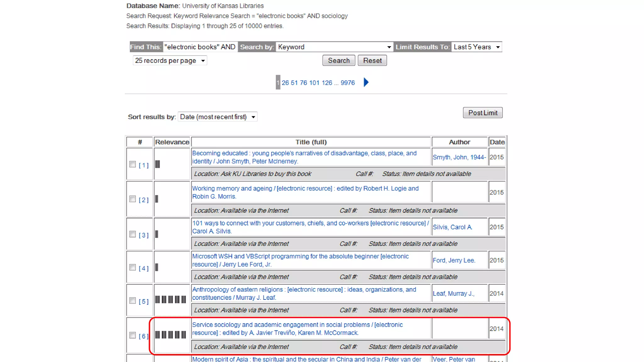The height and width of the screenshot is (362, 644).
Task: Jump to last results page 9976
Action: click(347, 83)
